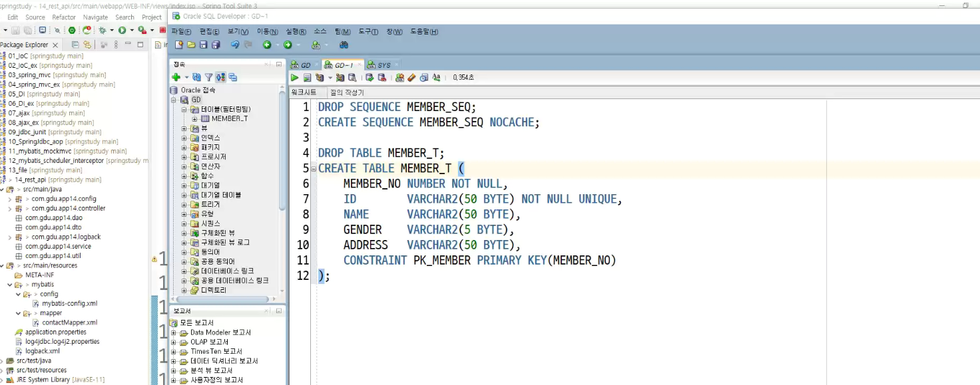Viewport: 980px width, 385px height.
Task: Click green Back arrow in SQL Developer toolbar
Action: click(x=266, y=45)
